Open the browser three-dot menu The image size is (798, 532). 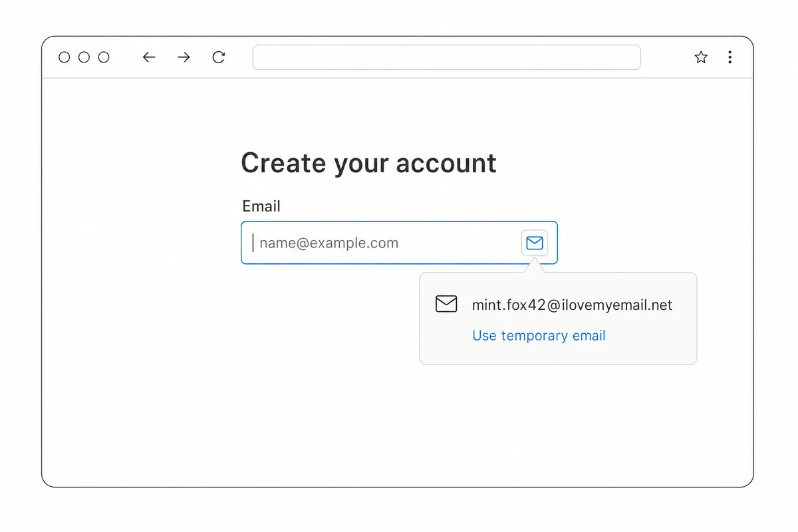click(730, 57)
